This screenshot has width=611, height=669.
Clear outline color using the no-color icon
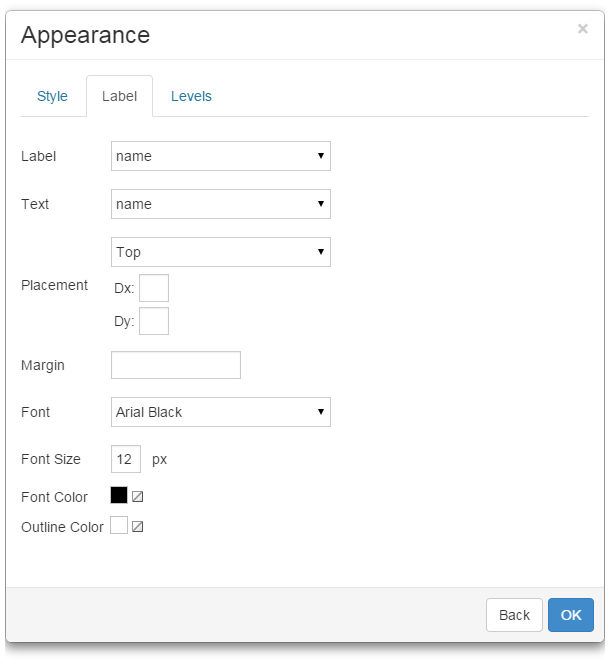coord(137,527)
